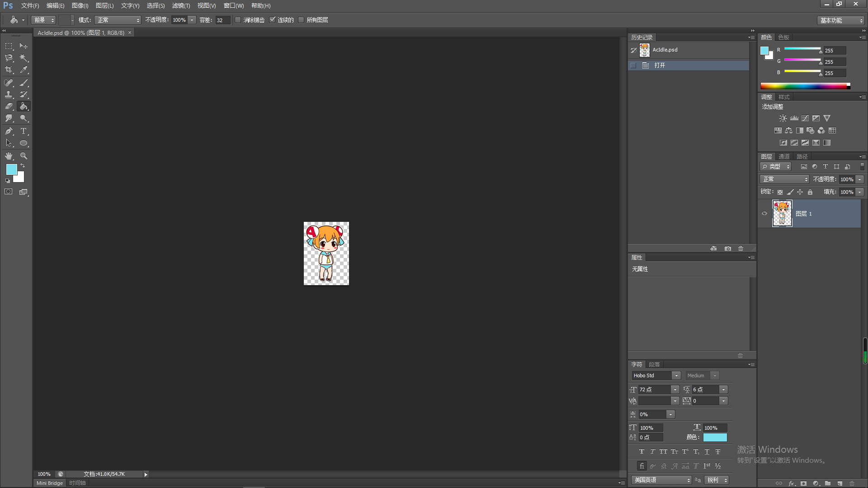Open the 文件(F) menu
Viewport: 868px width, 488px height.
click(30, 6)
